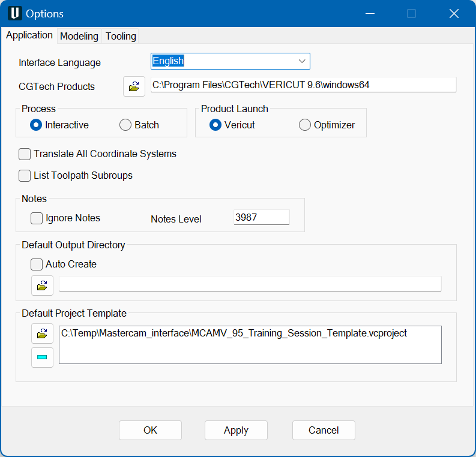
Task: Click the Notes Level value field
Action: [261, 217]
